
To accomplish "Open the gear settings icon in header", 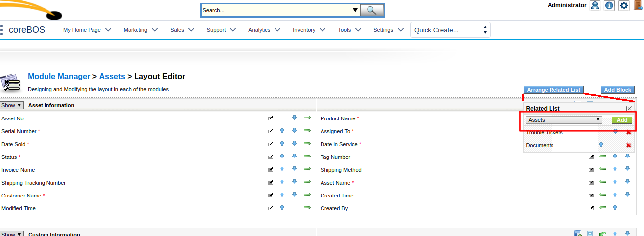I will [x=624, y=6].
